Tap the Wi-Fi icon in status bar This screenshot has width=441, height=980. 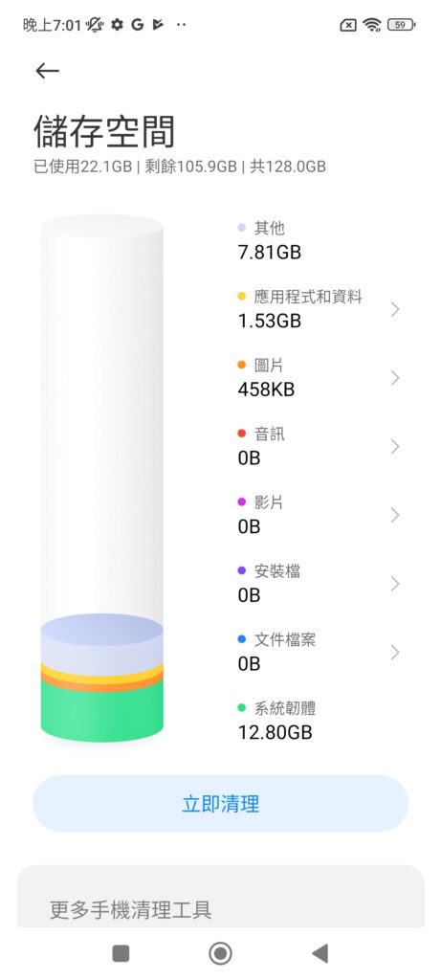coord(372,25)
